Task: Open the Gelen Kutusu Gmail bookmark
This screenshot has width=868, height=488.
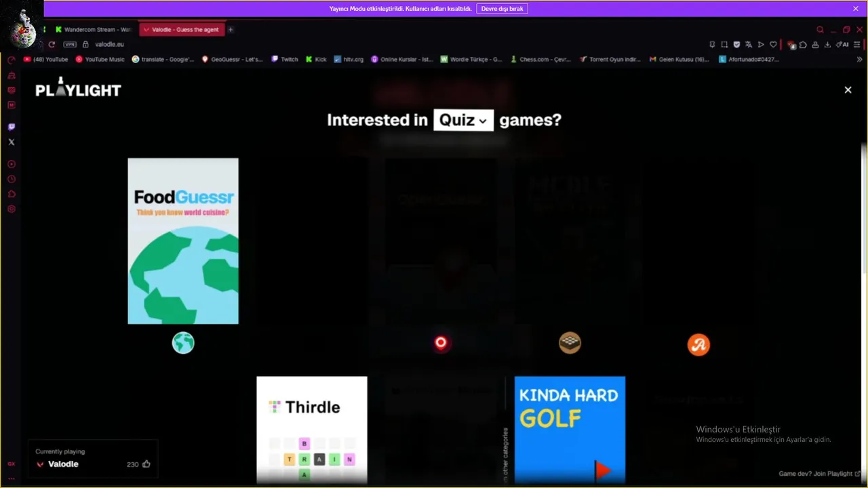Action: (x=679, y=60)
